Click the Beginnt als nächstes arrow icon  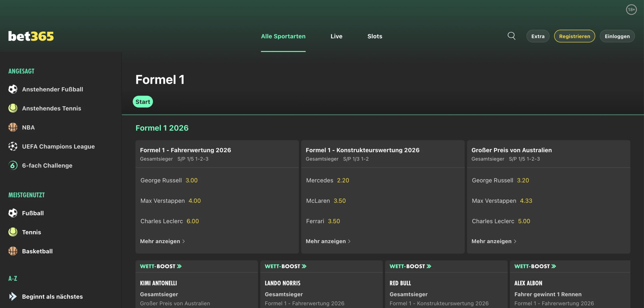tap(13, 296)
